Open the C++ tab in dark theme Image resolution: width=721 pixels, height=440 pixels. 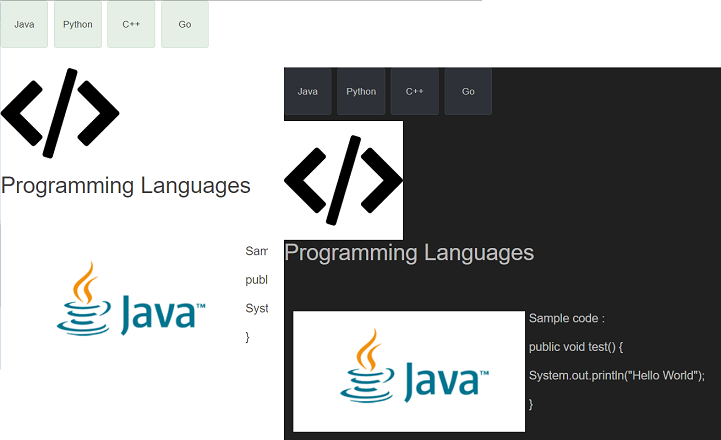pyautogui.click(x=415, y=91)
